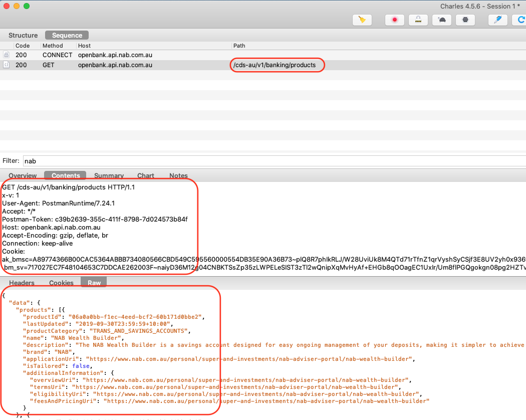Sort by the Host column header

click(84, 46)
